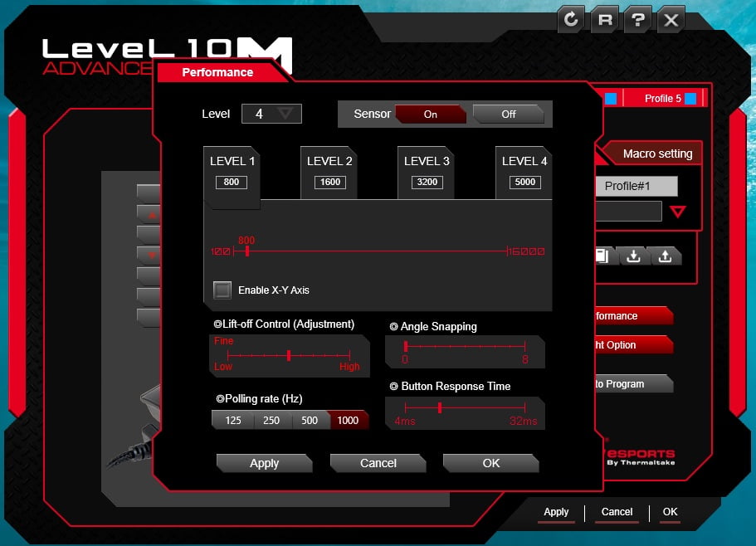
Task: Adjust the Button Response Time slider handle
Action: pyautogui.click(x=439, y=407)
